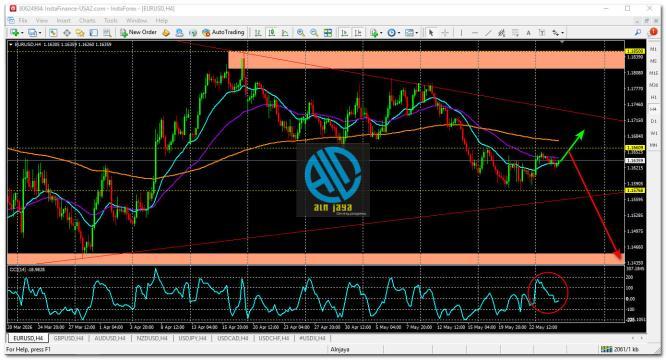The width and height of the screenshot is (666, 360).
Task: Click the 'Alnjaya' profile status bar entry
Action: tap(340, 349)
